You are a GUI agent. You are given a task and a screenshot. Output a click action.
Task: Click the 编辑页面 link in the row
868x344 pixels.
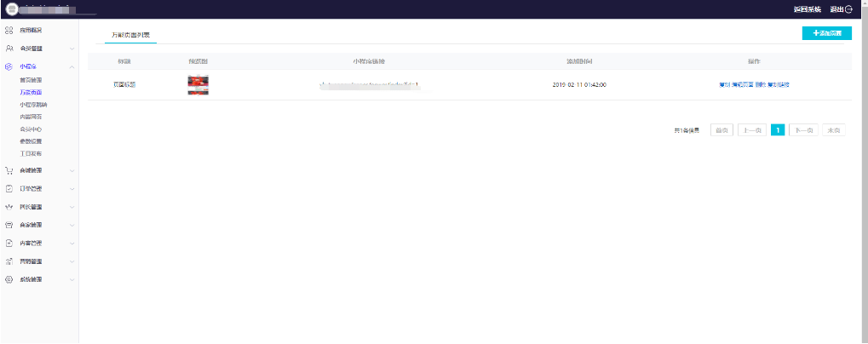coord(742,85)
